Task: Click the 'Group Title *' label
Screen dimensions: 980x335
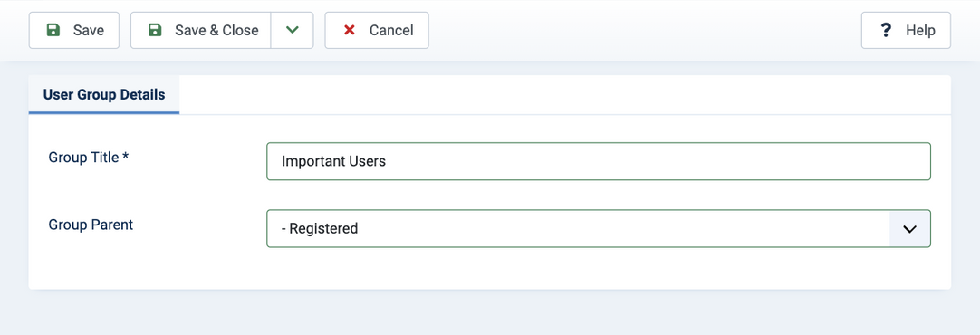Action: pyautogui.click(x=89, y=158)
